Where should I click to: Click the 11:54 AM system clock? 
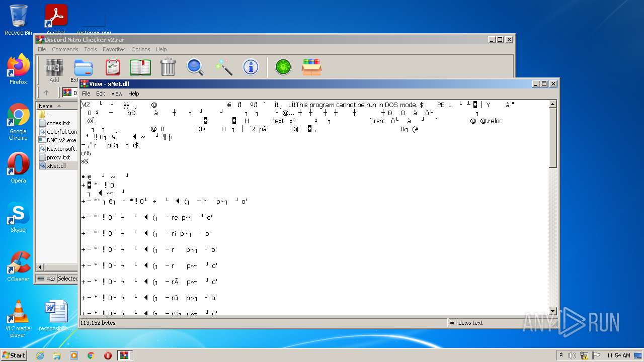click(x=618, y=355)
